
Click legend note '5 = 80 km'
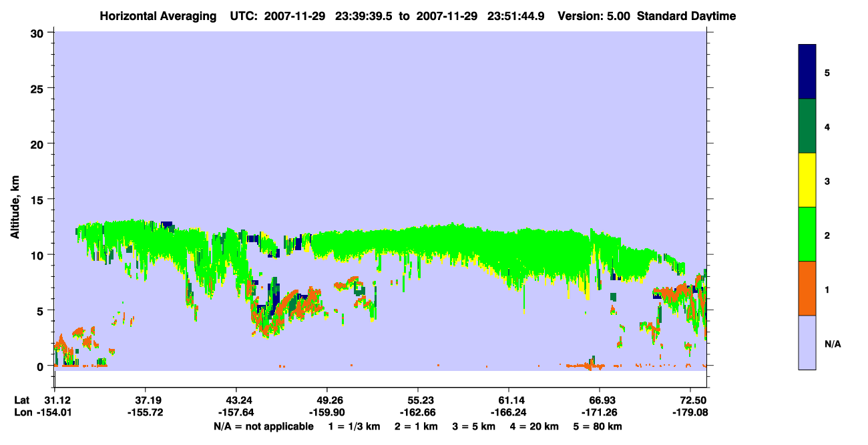pos(598,426)
